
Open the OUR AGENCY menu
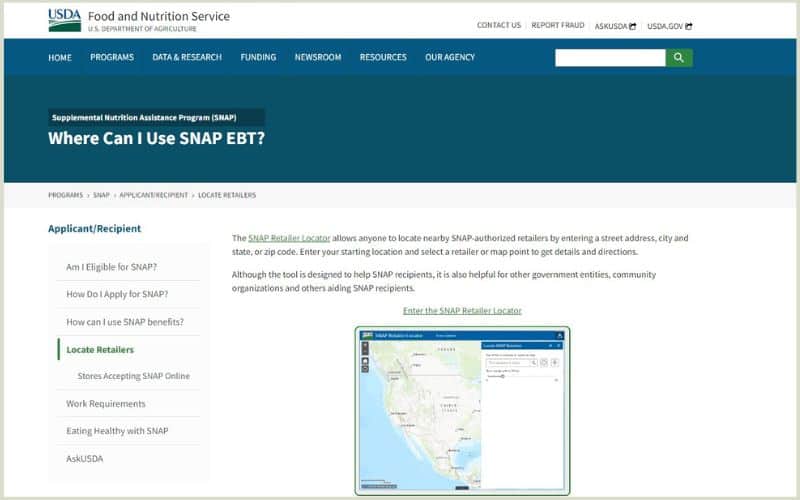(450, 57)
